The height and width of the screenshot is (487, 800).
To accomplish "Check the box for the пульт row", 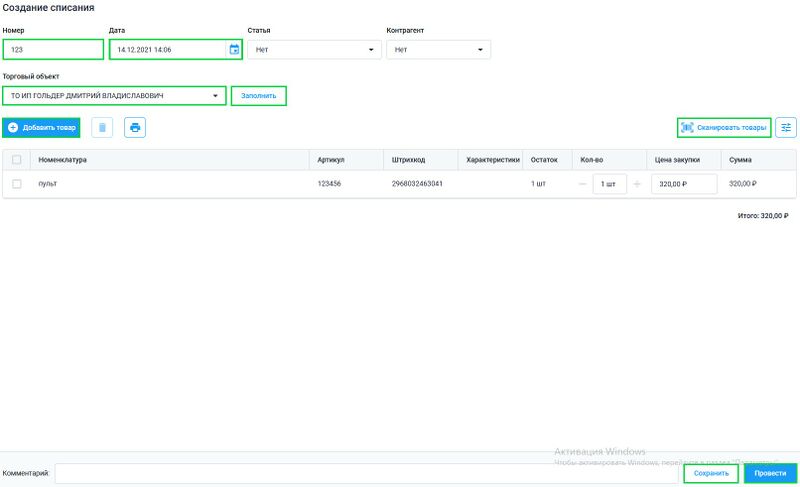I will (x=16, y=184).
